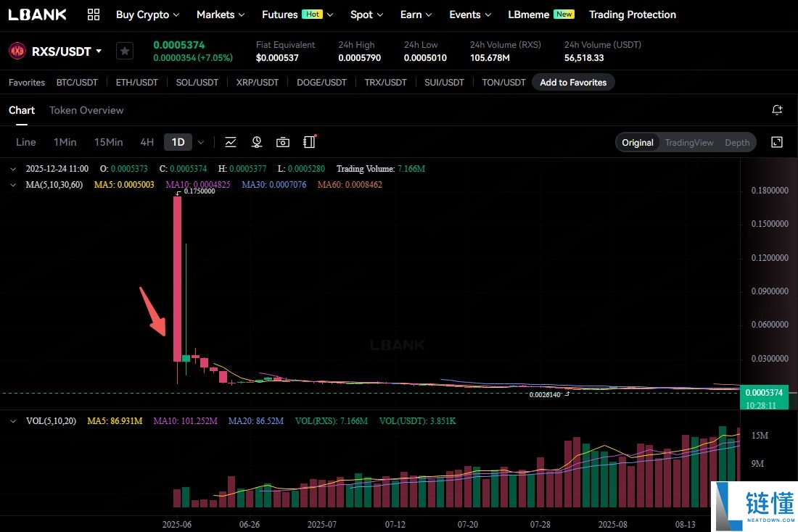Select the 1D interval
The height and width of the screenshot is (532, 798).
tap(178, 142)
